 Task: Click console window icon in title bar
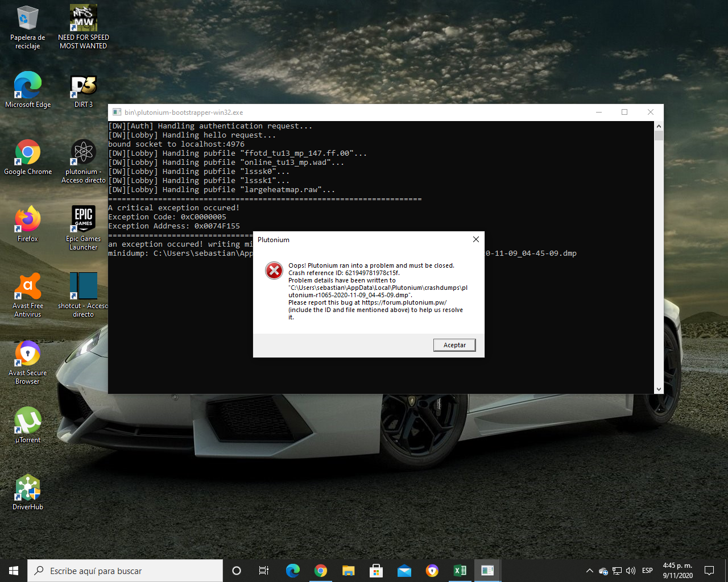[x=117, y=112]
